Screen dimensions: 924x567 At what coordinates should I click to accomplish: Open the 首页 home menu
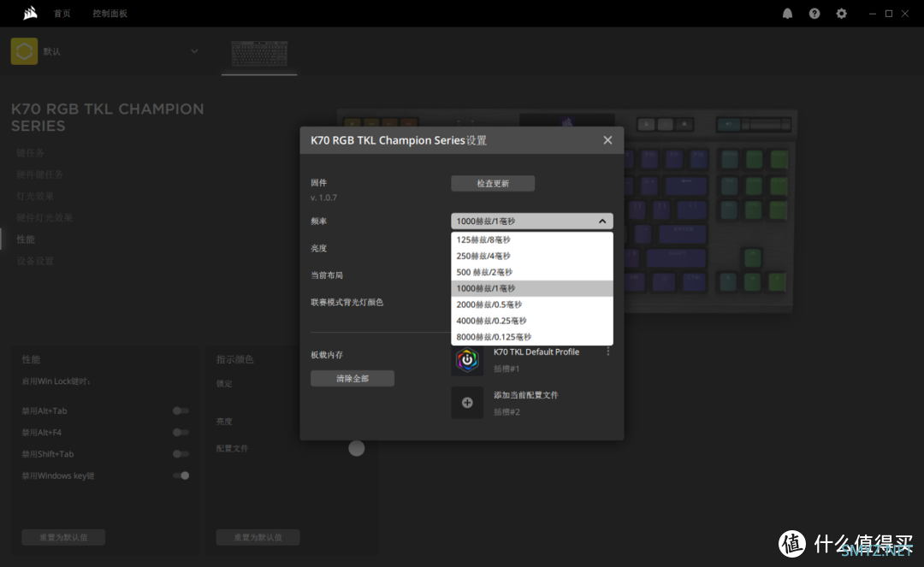(62, 14)
